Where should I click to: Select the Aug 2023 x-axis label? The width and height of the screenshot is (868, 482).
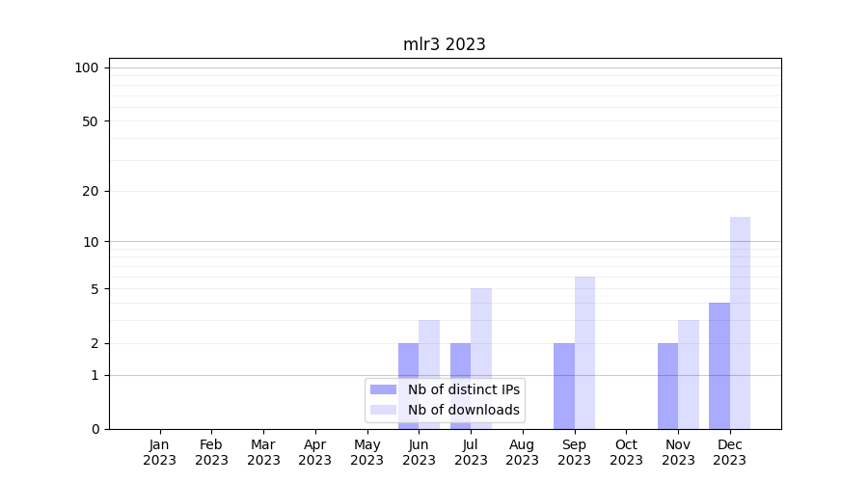[522, 452]
